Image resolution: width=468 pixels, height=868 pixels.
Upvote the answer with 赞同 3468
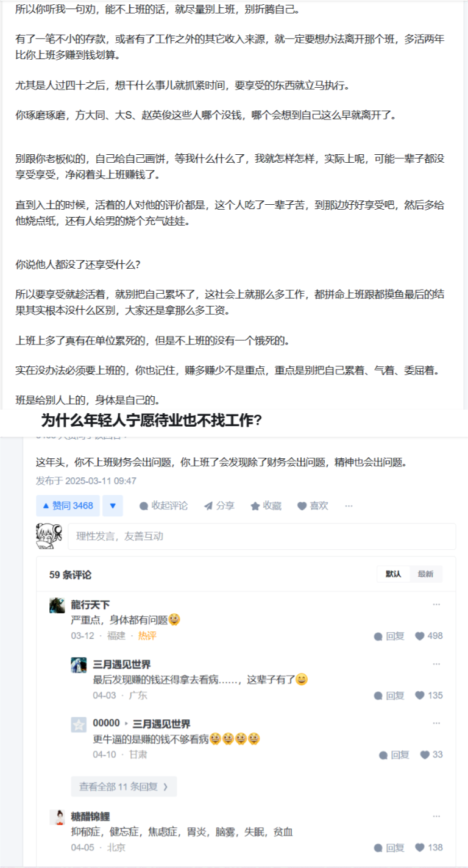pos(68,505)
